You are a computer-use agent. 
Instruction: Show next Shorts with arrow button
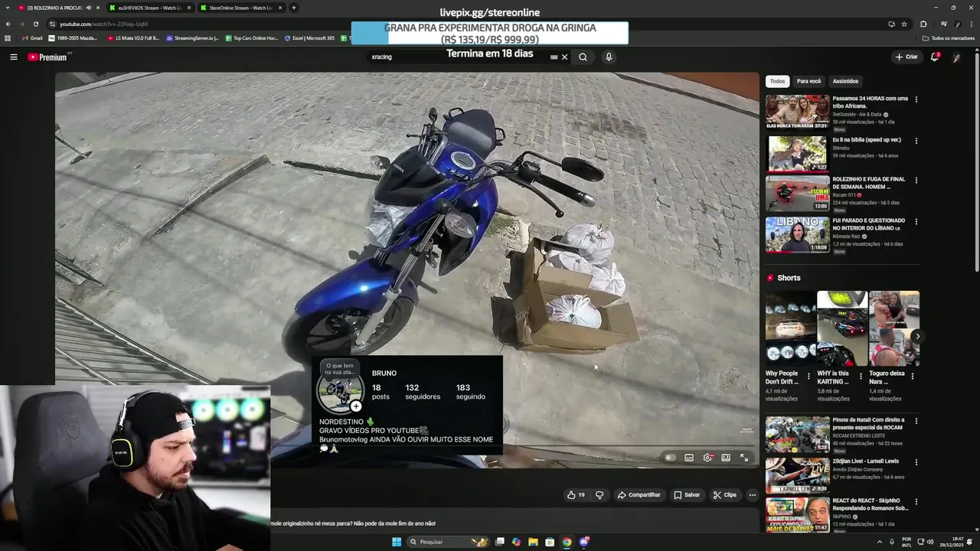(x=917, y=336)
